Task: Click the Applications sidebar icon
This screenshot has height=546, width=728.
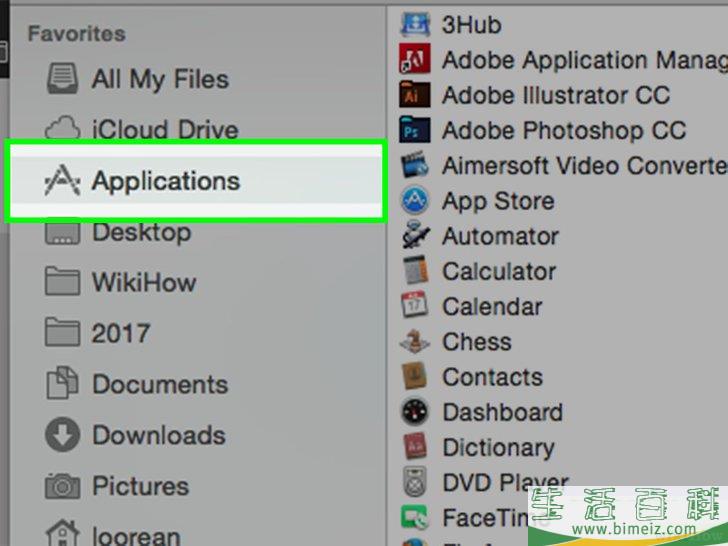Action: click(62, 181)
